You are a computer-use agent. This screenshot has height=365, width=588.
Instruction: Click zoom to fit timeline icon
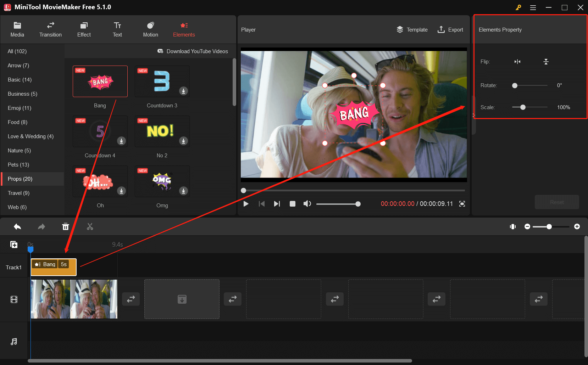513,226
